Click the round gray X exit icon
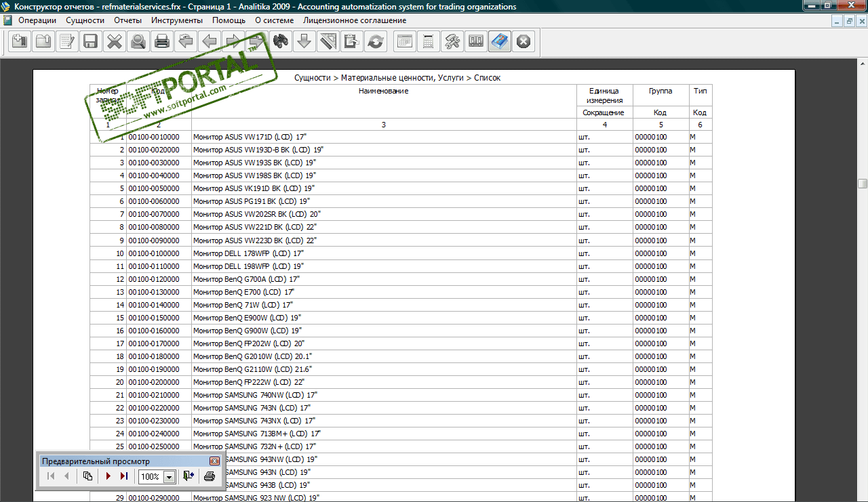The height and width of the screenshot is (502, 868). (x=523, y=42)
